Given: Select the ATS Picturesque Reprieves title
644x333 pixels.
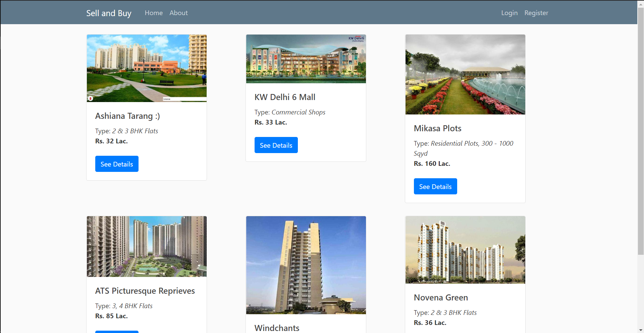Looking at the screenshot, I should 145,291.
